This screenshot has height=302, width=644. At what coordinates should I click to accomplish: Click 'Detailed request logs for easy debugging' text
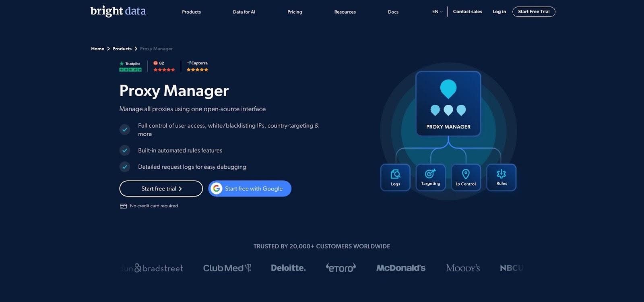coord(192,167)
